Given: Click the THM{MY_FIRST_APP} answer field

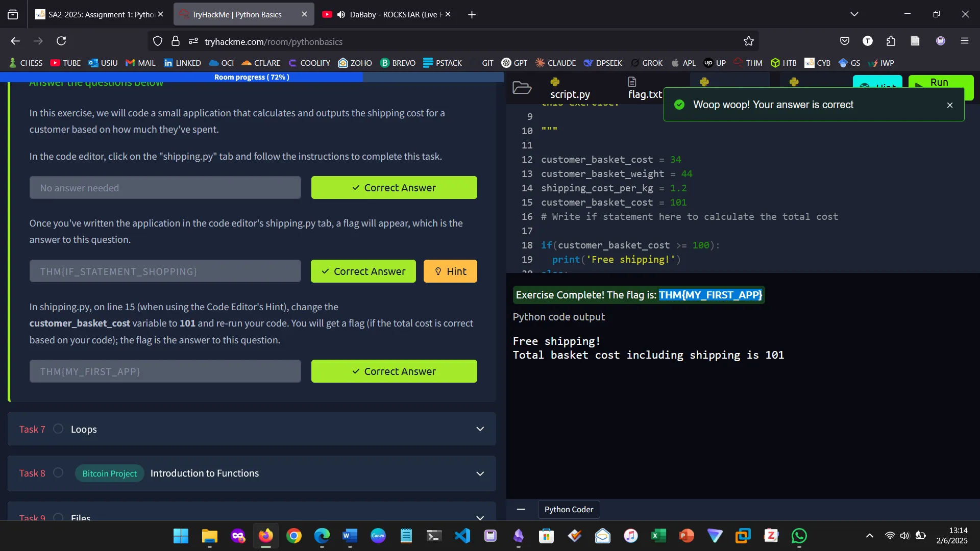Looking at the screenshot, I should [x=165, y=371].
